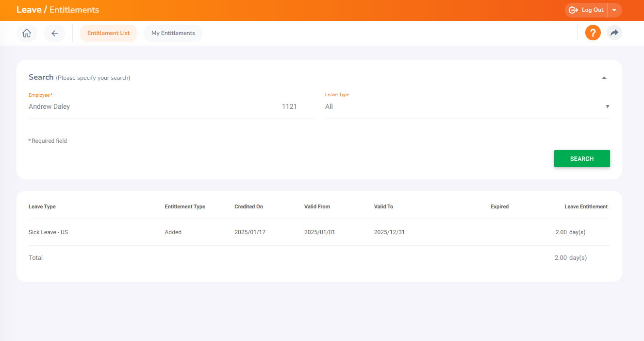This screenshot has height=341, width=644.
Task: Click the Total row in the table
Action: pyautogui.click(x=35, y=257)
